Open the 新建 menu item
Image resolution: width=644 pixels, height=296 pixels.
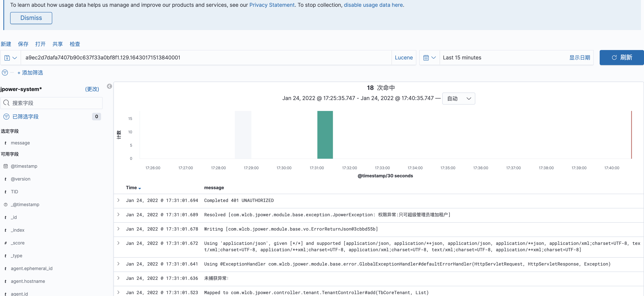[x=6, y=44]
